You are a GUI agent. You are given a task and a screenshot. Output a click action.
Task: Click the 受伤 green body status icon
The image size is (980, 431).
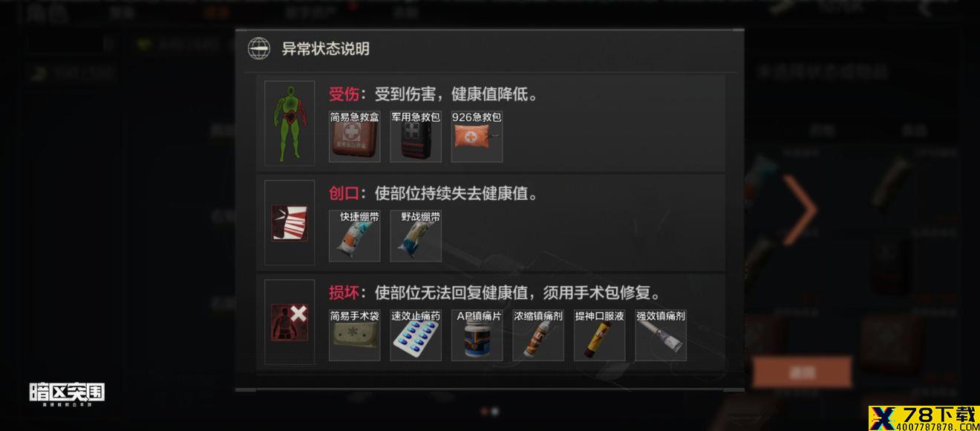click(290, 123)
